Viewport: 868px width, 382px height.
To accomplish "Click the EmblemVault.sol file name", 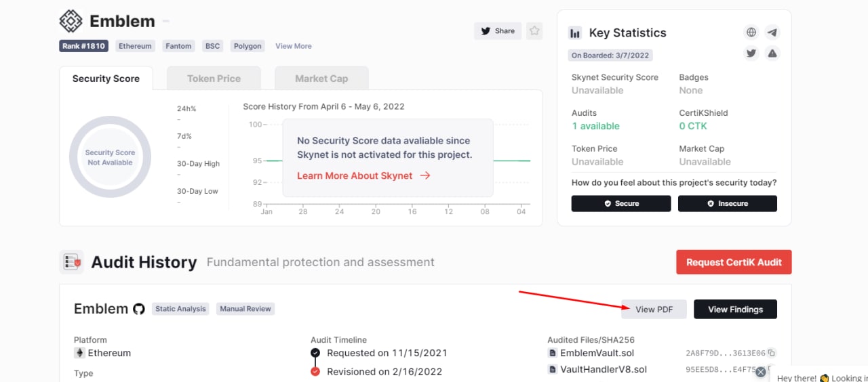I will 597,353.
